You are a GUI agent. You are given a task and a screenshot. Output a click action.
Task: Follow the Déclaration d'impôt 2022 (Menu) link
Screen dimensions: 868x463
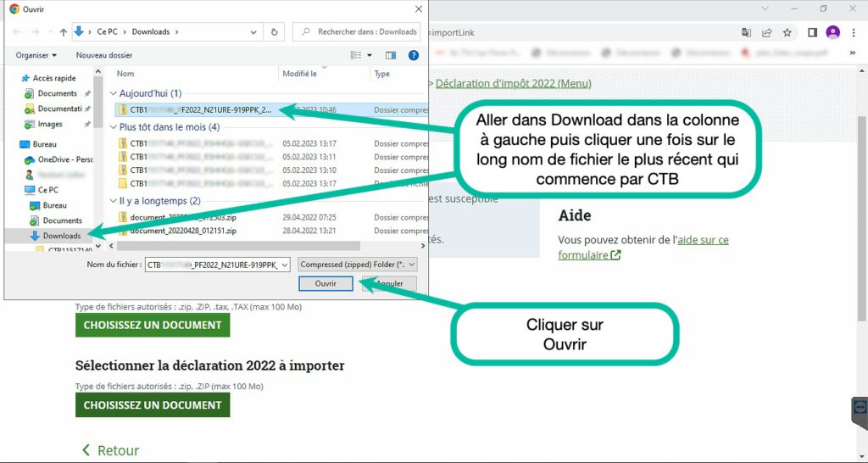514,83
